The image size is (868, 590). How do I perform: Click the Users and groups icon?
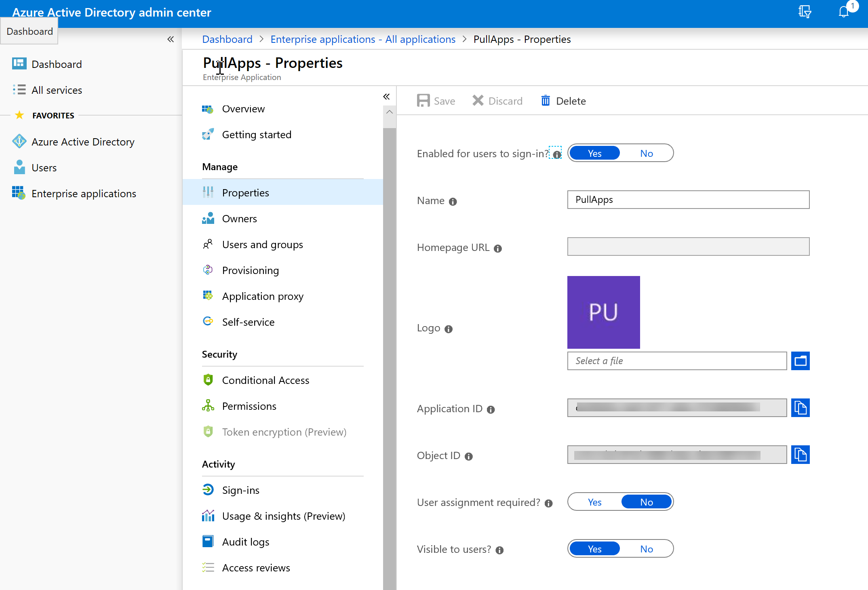(x=208, y=244)
